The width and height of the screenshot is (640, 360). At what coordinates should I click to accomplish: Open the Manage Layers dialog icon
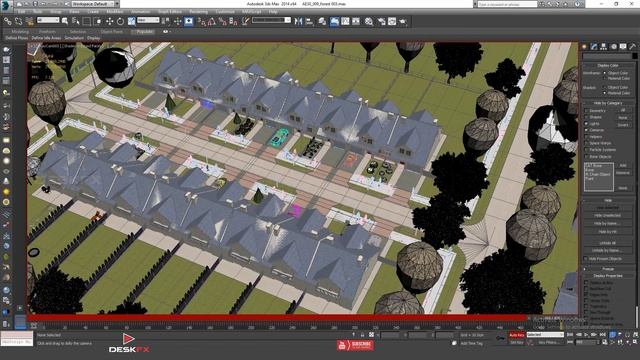click(322, 21)
